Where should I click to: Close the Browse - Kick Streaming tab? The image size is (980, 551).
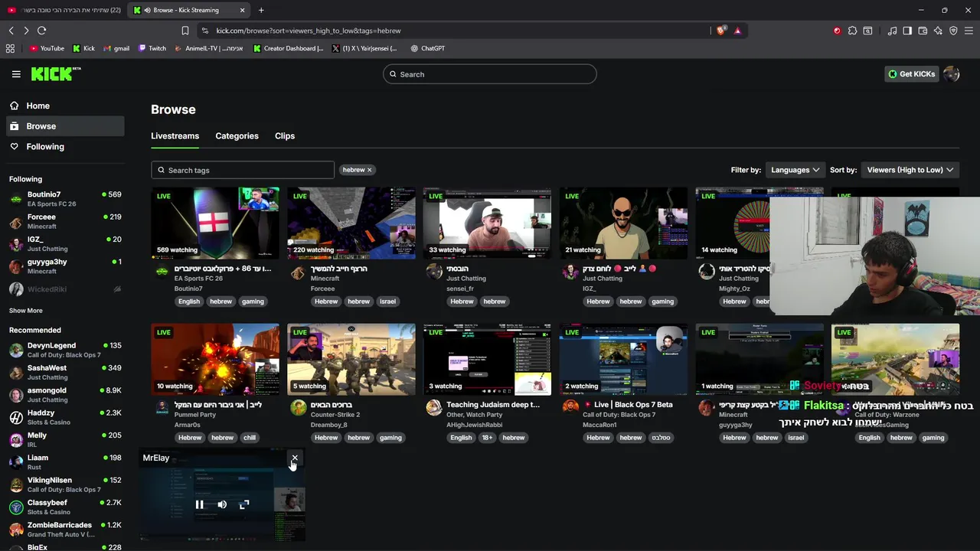click(x=243, y=10)
